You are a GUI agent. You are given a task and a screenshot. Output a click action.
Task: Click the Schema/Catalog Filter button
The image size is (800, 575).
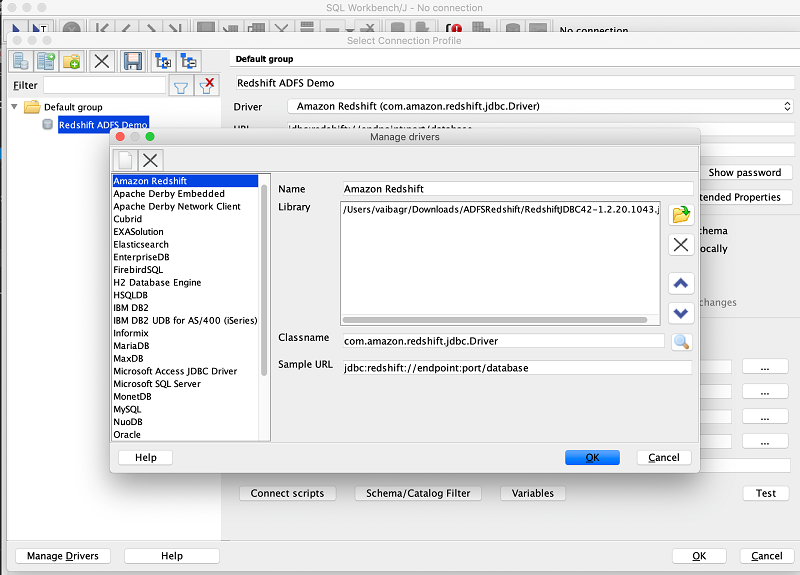click(x=418, y=493)
